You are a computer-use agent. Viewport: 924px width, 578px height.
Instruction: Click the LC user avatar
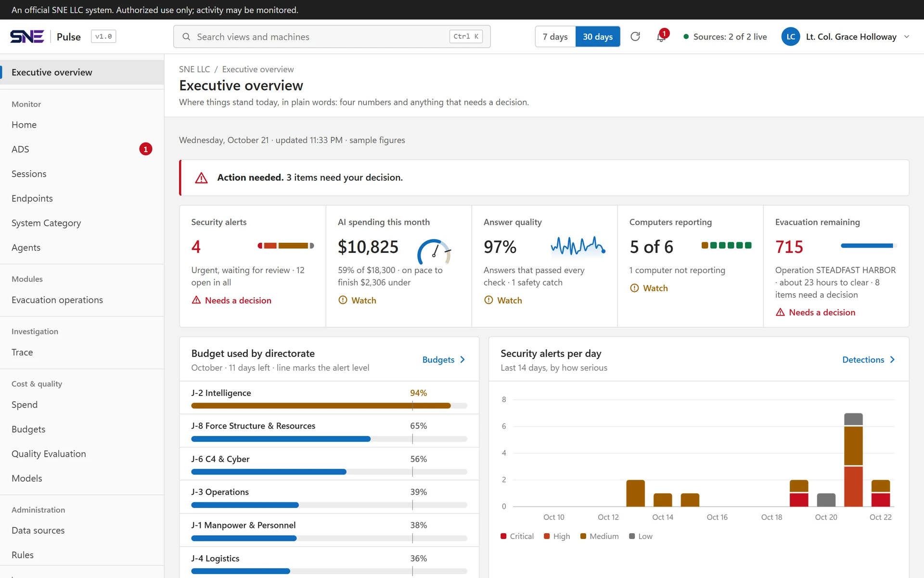pos(791,37)
